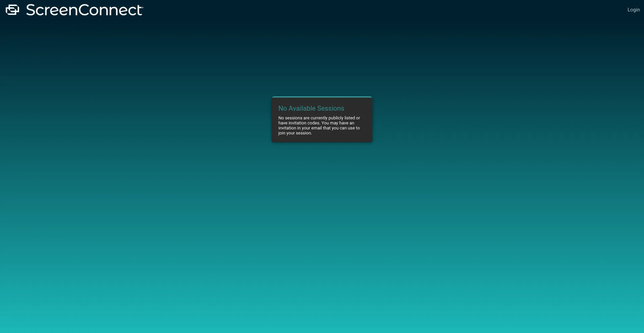Click the word 'email' in panel message
The height and width of the screenshot is (333, 644).
[316, 128]
